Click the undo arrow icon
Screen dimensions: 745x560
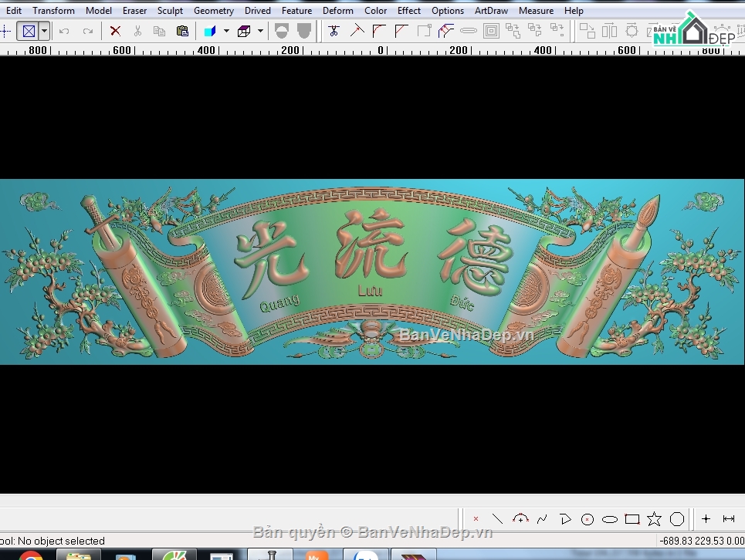point(64,32)
